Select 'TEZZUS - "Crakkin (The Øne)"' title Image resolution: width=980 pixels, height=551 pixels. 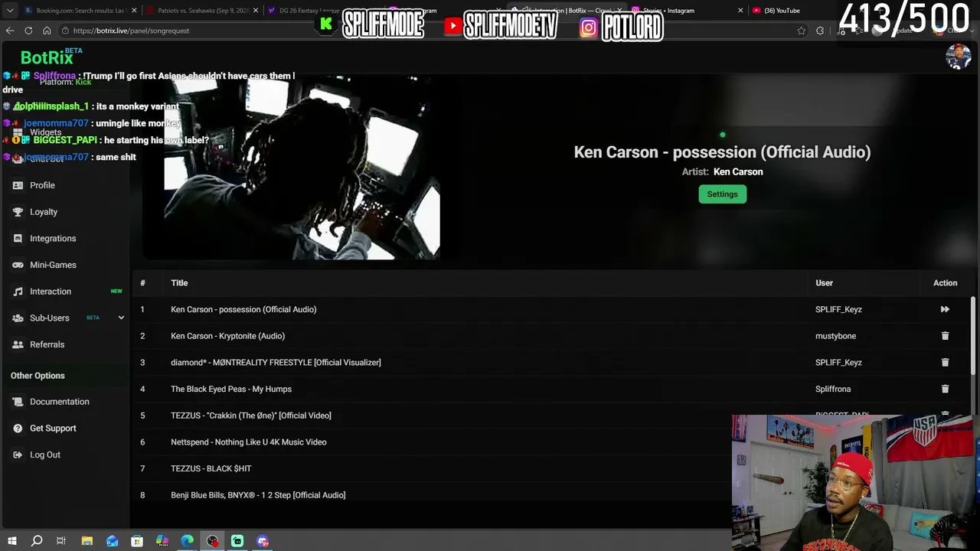click(251, 416)
